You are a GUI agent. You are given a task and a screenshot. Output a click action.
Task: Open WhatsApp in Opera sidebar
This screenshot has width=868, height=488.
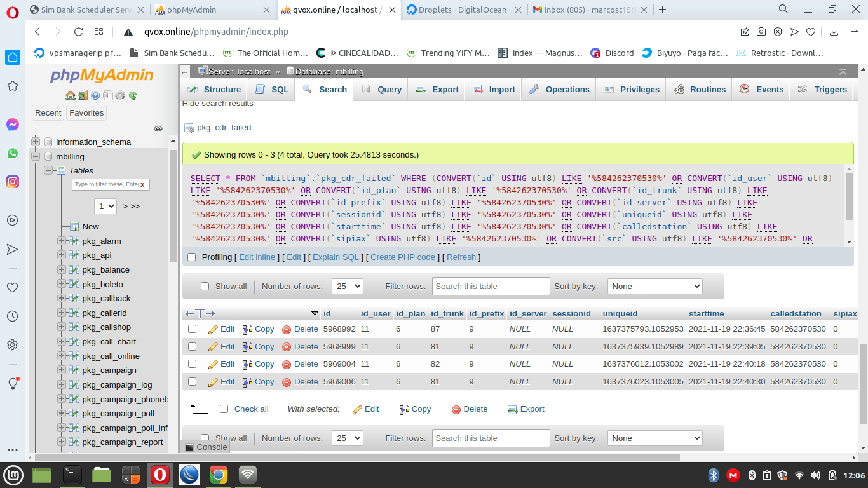pyautogui.click(x=13, y=153)
